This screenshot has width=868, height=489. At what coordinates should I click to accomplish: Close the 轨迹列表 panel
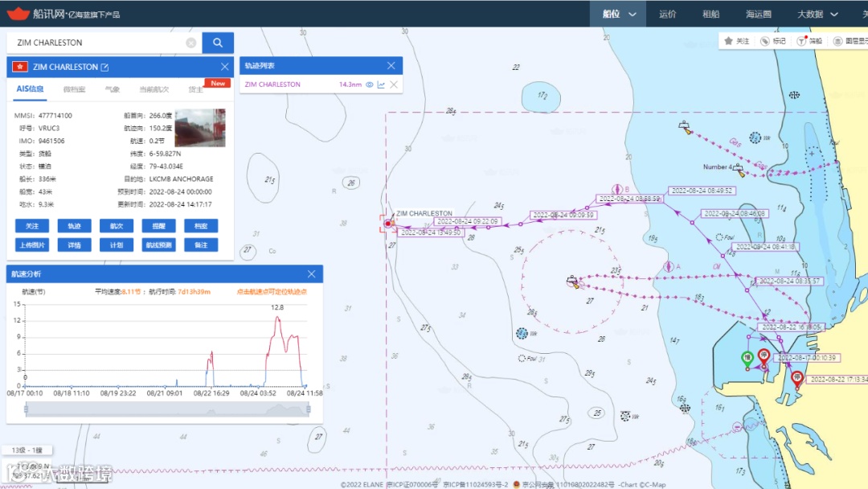tap(391, 65)
